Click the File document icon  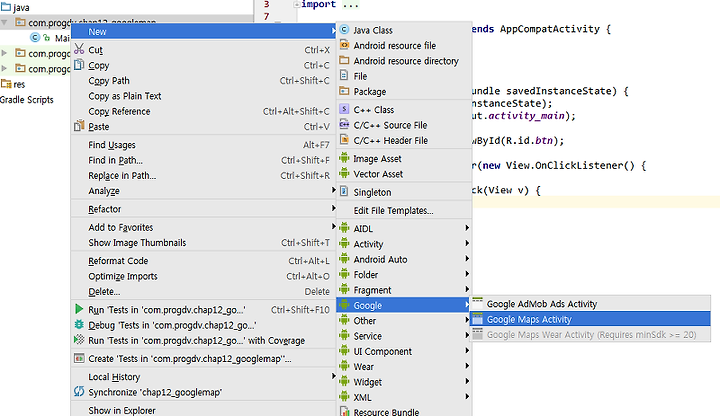point(344,75)
